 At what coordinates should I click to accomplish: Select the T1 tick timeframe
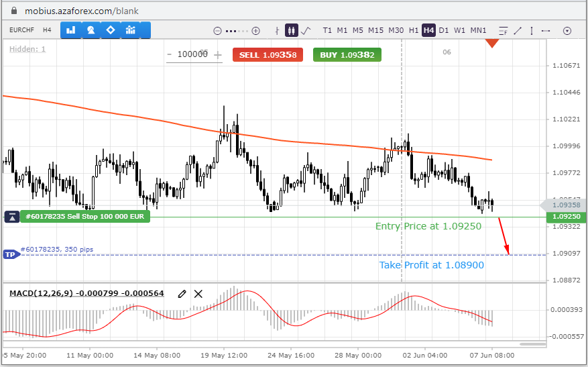point(327,30)
